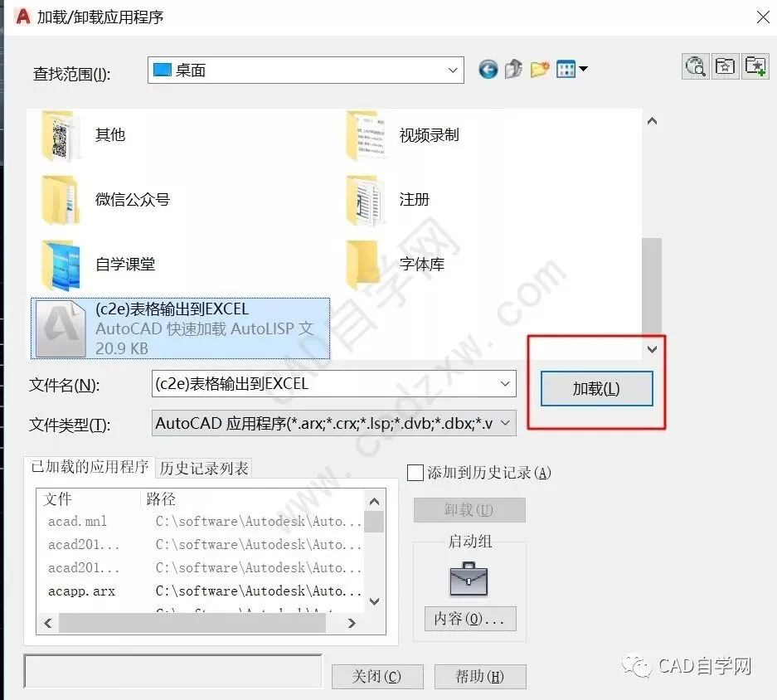
Task: Expand the 文件类型 dropdown
Action: point(505,423)
